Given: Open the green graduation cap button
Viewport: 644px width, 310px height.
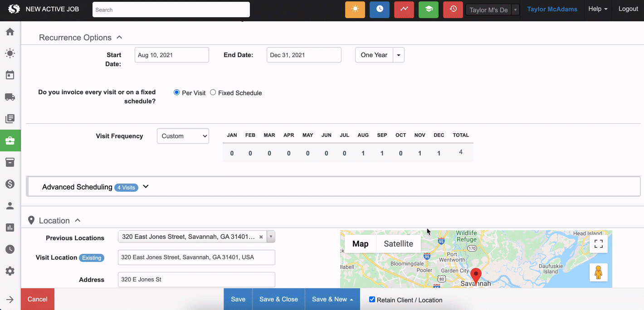Looking at the screenshot, I should tap(428, 10).
